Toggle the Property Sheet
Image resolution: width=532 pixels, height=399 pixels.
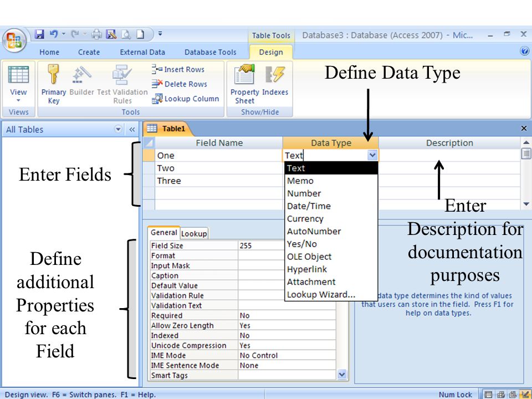click(244, 84)
